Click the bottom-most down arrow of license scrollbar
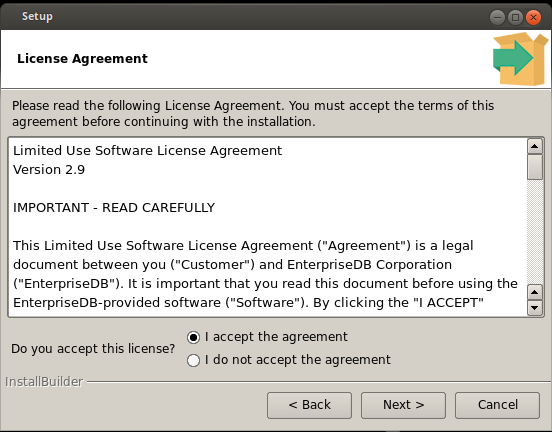552x432 pixels. pyautogui.click(x=535, y=308)
